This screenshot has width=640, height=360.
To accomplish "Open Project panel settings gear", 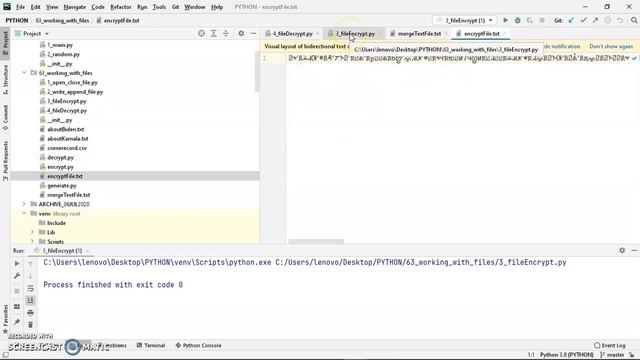I will click(241, 33).
